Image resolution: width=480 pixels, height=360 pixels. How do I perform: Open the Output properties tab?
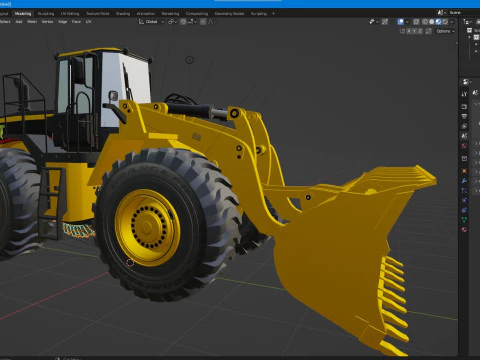click(x=464, y=116)
